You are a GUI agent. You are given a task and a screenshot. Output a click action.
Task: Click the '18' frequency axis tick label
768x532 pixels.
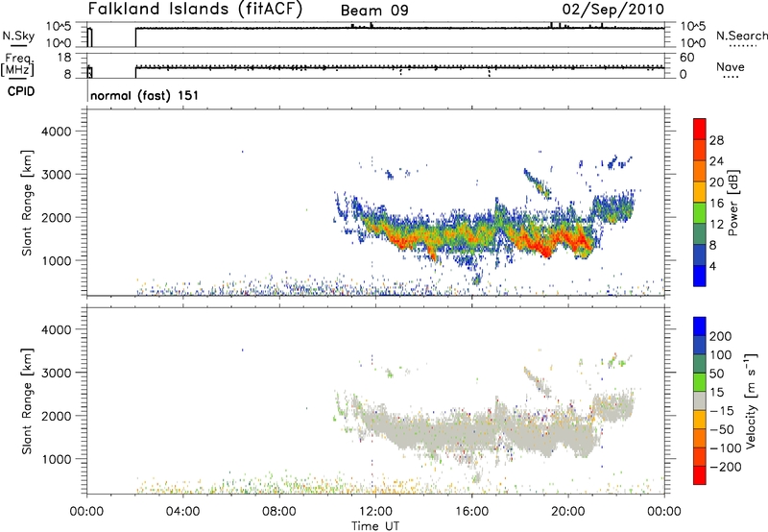(x=64, y=58)
